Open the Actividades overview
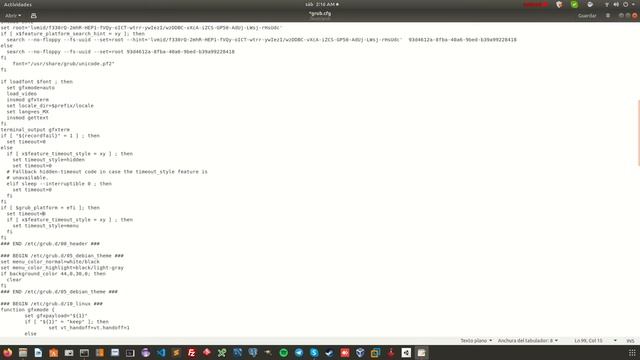Image resolution: width=640 pixels, height=360 pixels. [18, 4]
